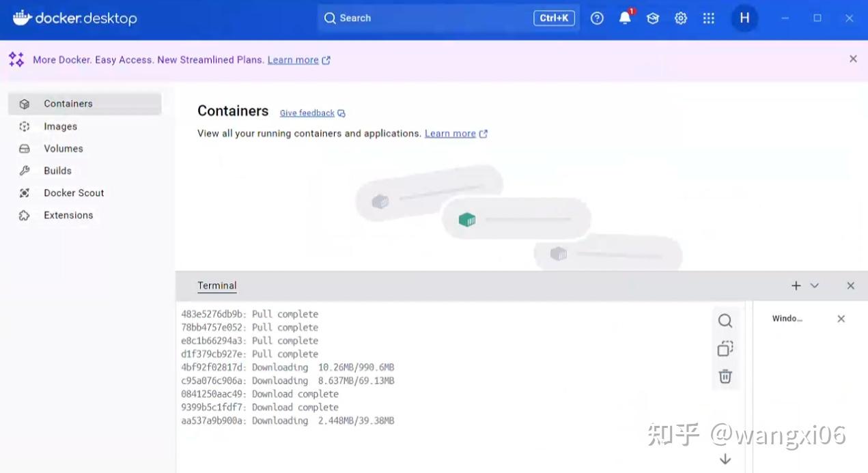Click the Volumes sidebar drive icon
Viewport: 868px width, 473px height.
coord(25,149)
